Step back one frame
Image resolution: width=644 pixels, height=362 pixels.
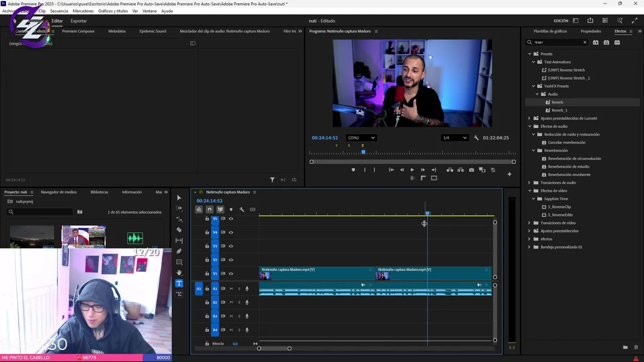tap(402, 170)
